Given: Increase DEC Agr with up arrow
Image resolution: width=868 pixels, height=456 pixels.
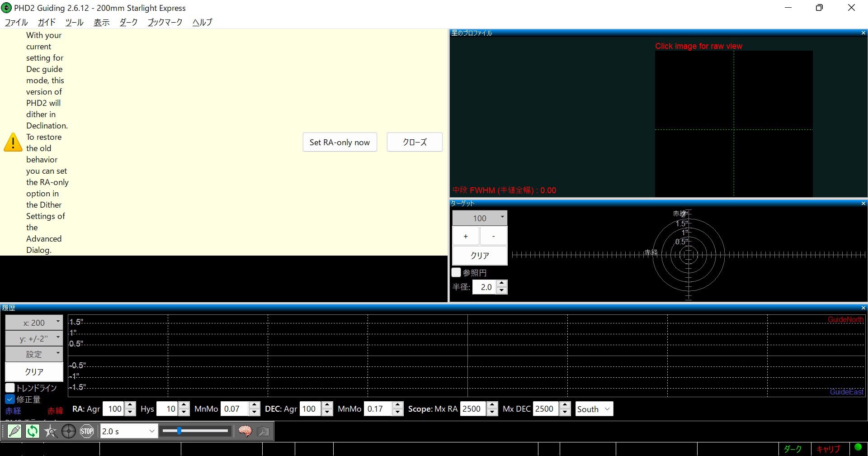Looking at the screenshot, I should click(x=328, y=405).
